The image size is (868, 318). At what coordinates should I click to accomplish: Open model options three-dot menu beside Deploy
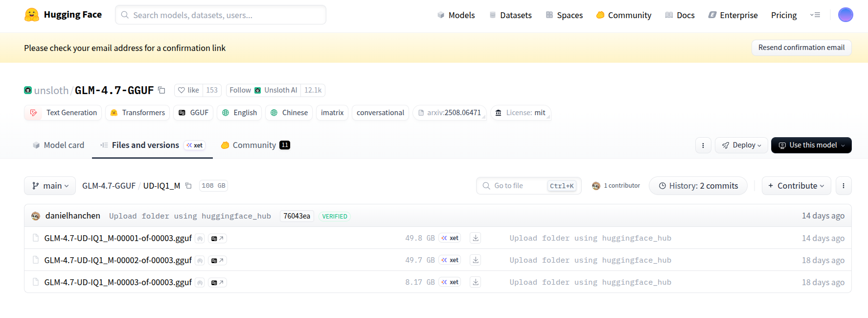pos(703,145)
